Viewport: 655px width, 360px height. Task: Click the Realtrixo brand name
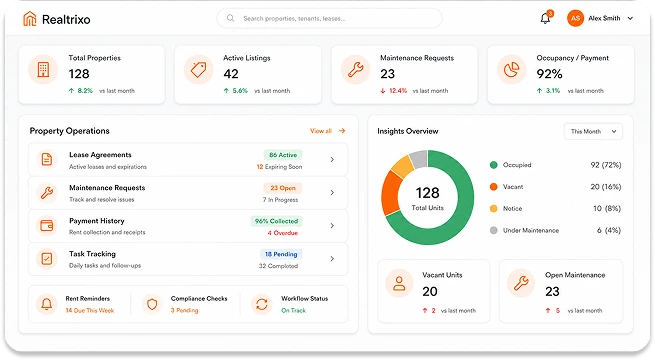point(66,19)
